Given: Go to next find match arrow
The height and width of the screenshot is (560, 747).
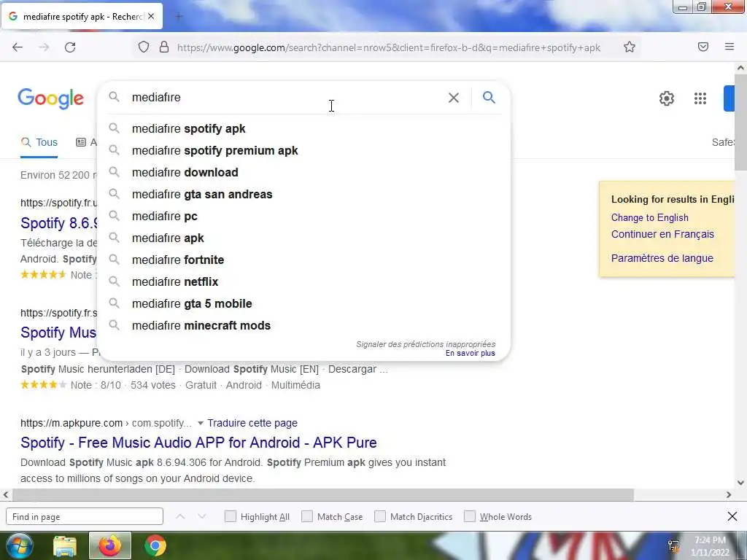Looking at the screenshot, I should [201, 516].
